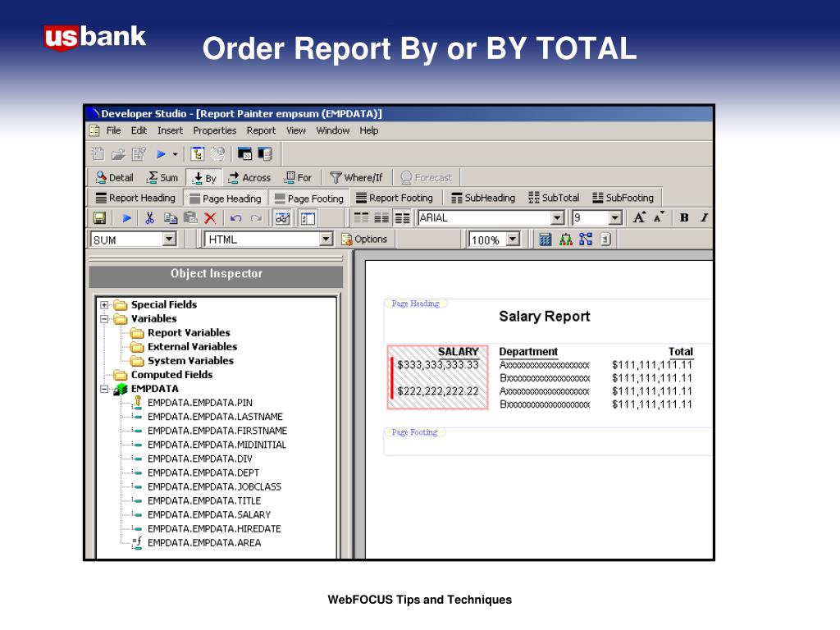Click the blue Run arrow in top toolbar
This screenshot has width=840, height=630.
pos(161,154)
